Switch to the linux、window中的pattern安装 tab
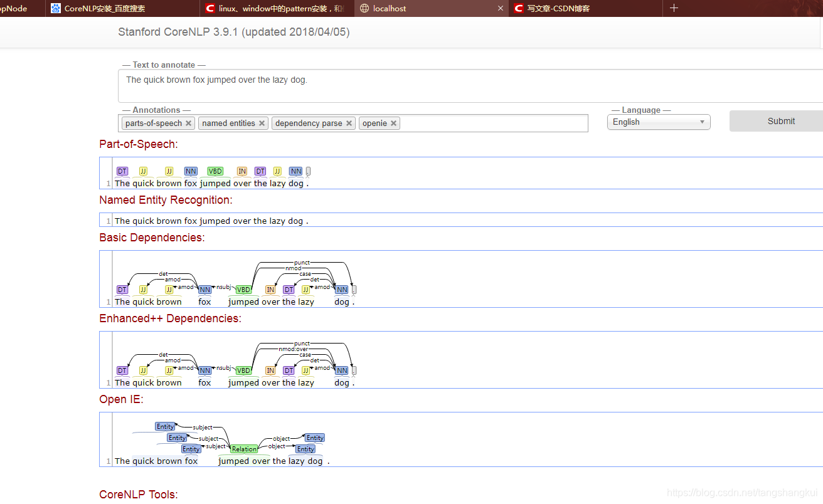Viewport: 823px width, 504px height. pyautogui.click(x=277, y=8)
